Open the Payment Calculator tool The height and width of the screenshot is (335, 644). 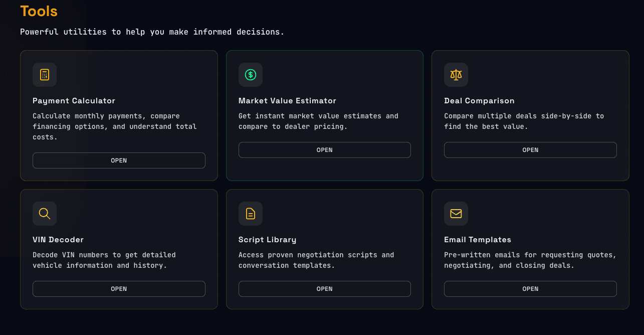pos(119,160)
